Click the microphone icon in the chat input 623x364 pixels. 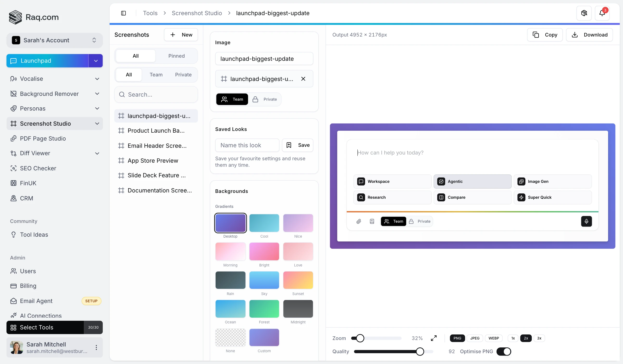coord(586,222)
